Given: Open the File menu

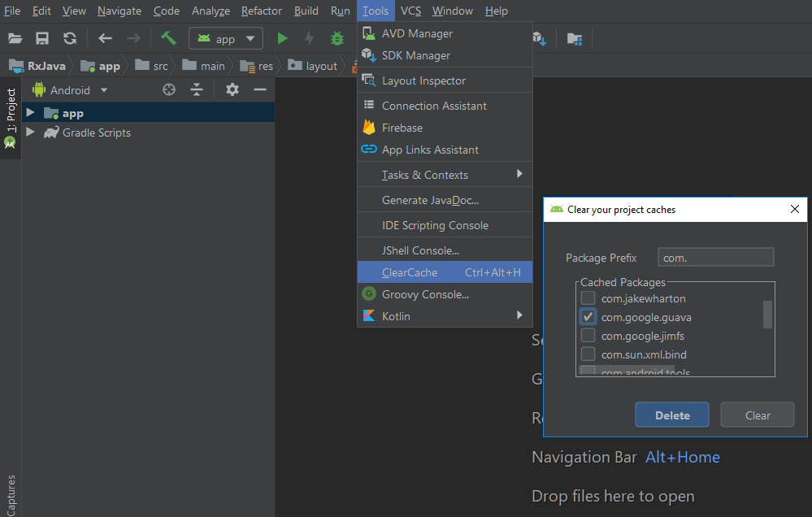Looking at the screenshot, I should [x=12, y=11].
